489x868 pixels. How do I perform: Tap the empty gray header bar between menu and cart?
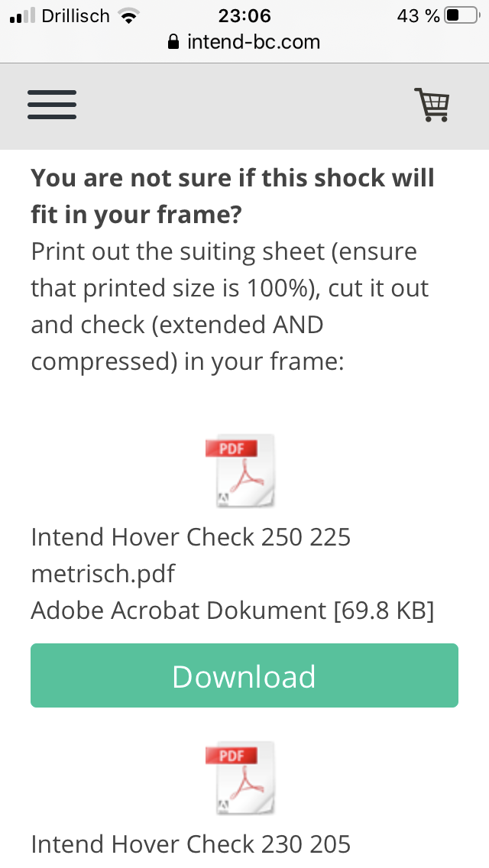(x=244, y=105)
